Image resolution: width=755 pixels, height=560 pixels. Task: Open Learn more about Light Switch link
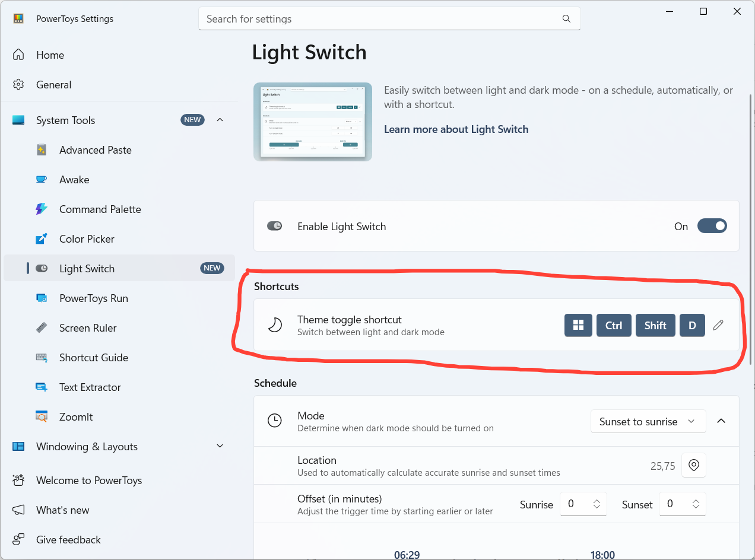coord(456,129)
